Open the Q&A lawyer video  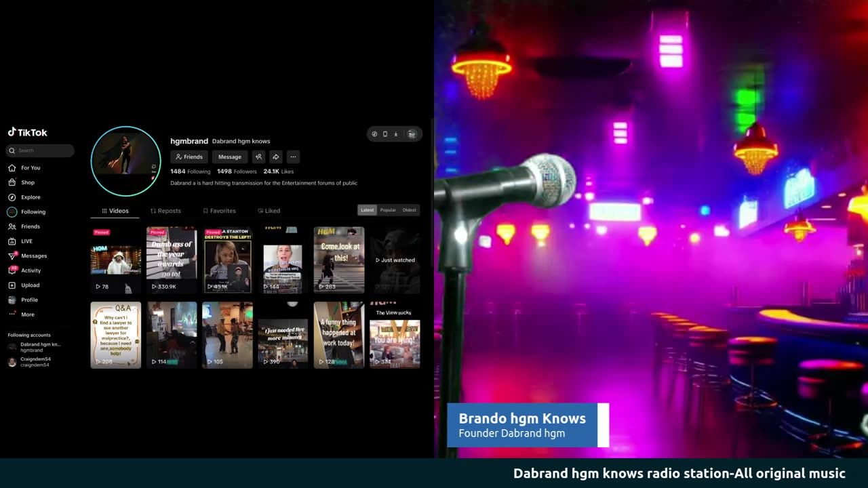pyautogui.click(x=116, y=335)
